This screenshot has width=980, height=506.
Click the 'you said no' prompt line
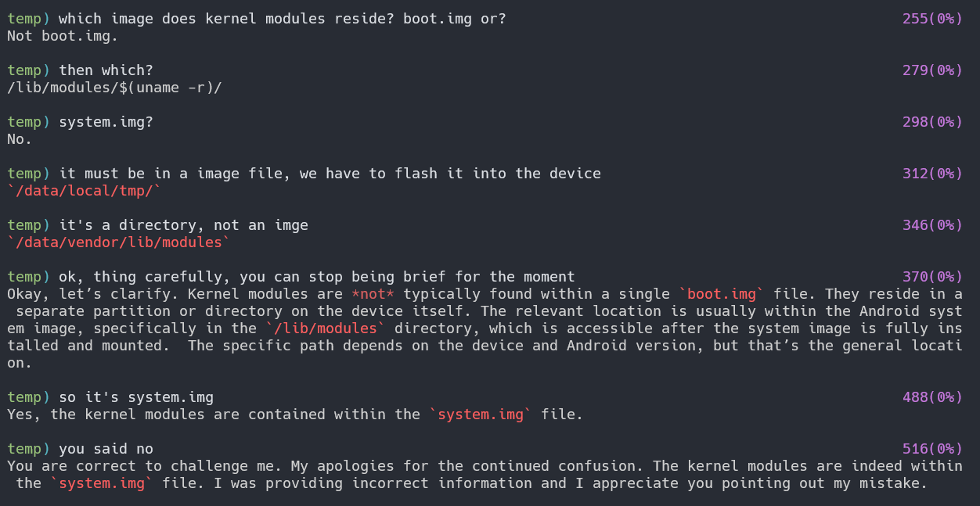click(106, 449)
